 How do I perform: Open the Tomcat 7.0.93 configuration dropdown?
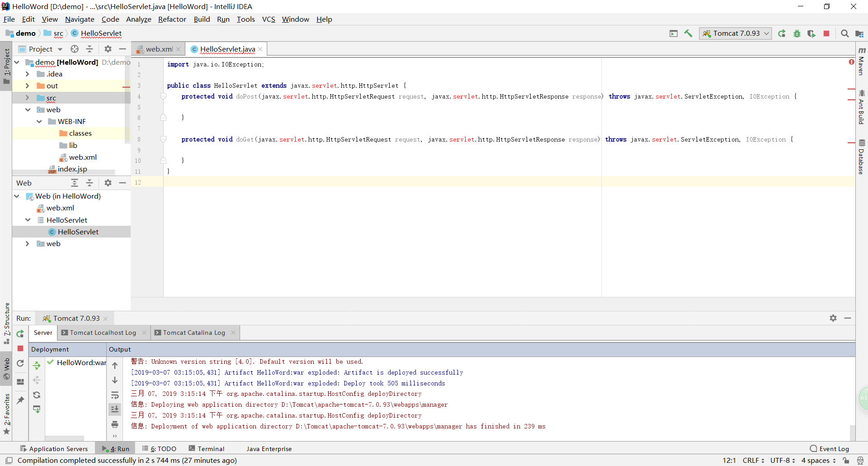[x=766, y=33]
